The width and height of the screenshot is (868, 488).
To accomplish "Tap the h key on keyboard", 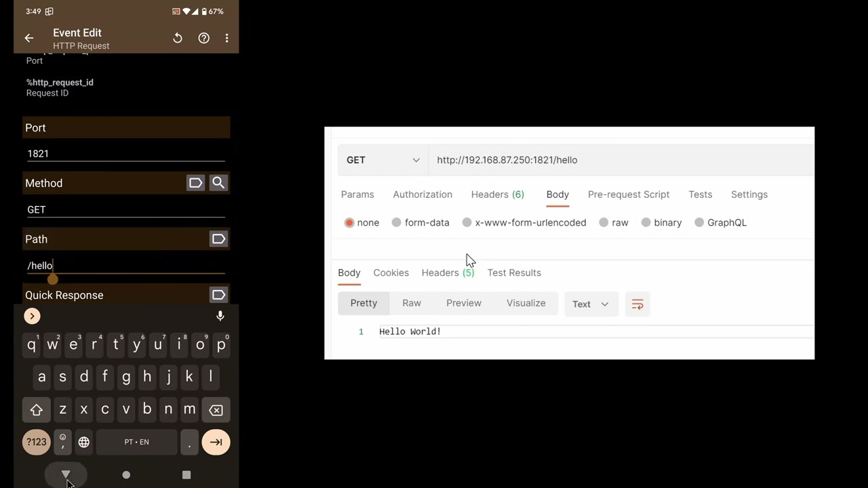I will click(x=147, y=377).
